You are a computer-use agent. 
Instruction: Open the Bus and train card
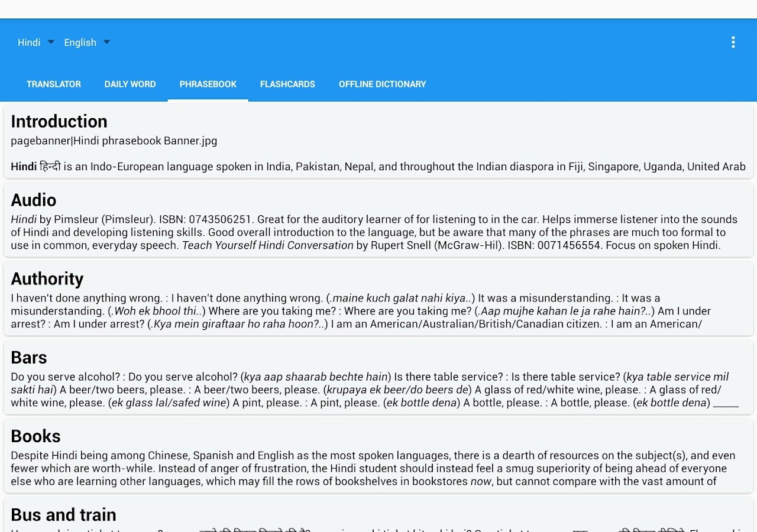tap(378, 515)
